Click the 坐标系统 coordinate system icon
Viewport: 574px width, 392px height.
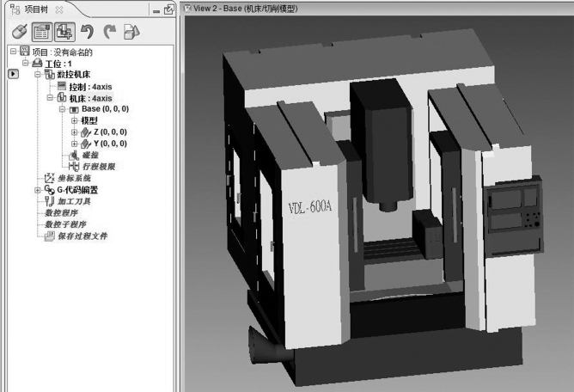click(50, 178)
